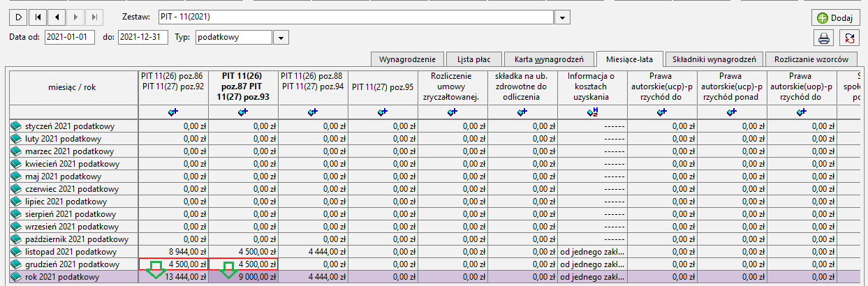Go to first record navigation arrow

pos(38,16)
